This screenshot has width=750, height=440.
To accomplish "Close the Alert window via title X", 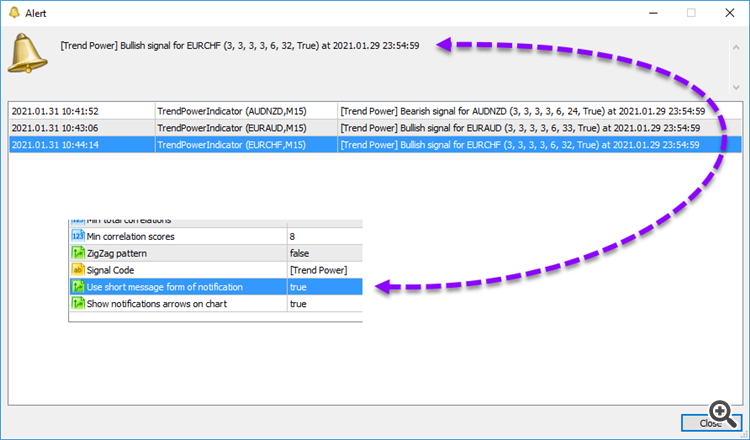I will [729, 13].
